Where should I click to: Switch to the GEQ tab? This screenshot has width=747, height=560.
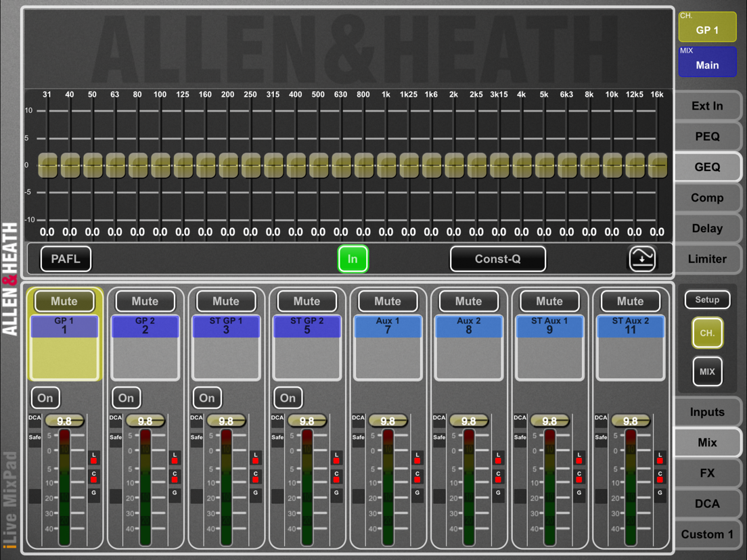point(708,166)
